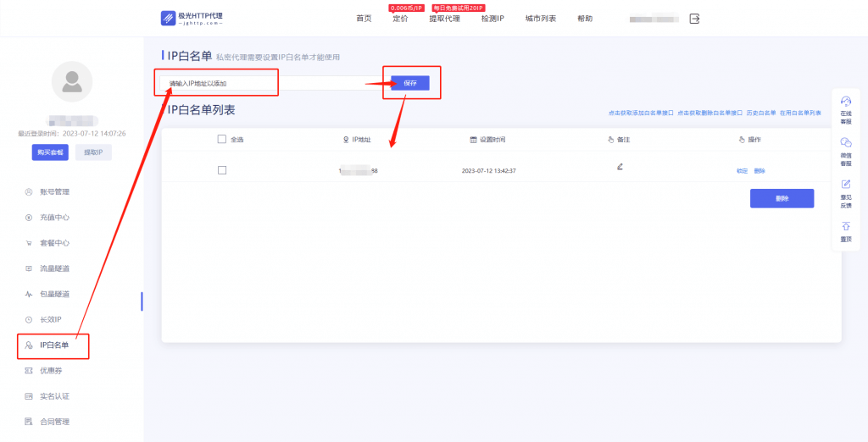The width and height of the screenshot is (868, 442).
Task: Click the 锁定 link in the IP row
Action: tap(742, 171)
